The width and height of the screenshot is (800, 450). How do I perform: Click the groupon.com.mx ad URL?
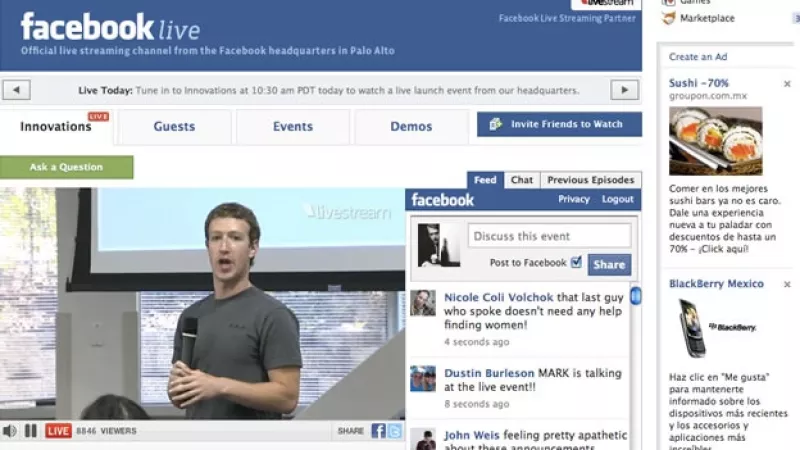point(708,96)
